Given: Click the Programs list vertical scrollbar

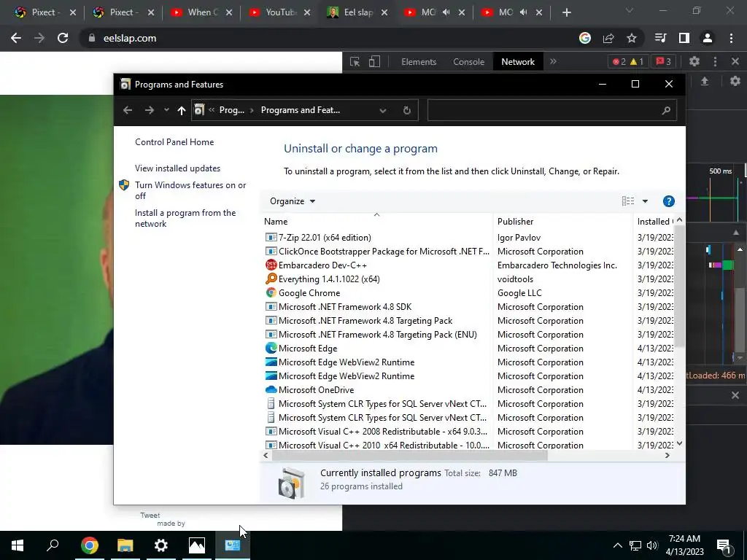Looking at the screenshot, I should [679, 286].
